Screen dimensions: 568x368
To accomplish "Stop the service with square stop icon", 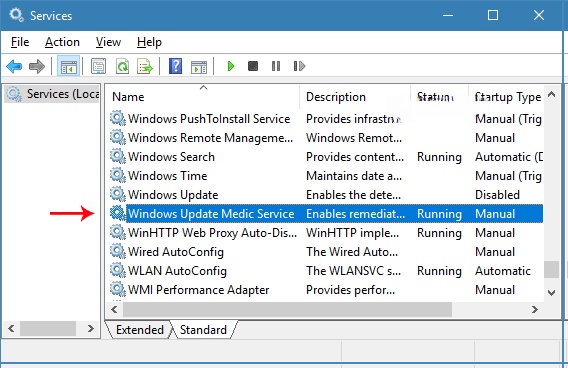I will pos(253,66).
